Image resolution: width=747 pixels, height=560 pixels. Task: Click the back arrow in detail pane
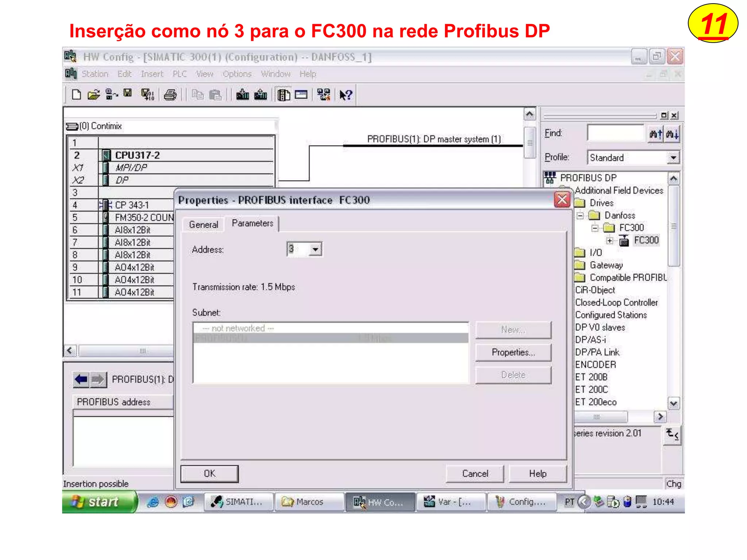click(x=81, y=380)
